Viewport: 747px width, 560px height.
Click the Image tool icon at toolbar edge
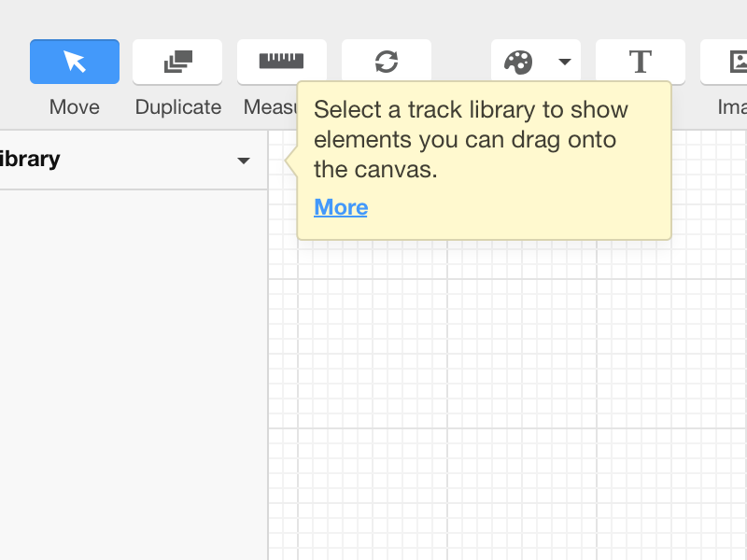tap(736, 62)
